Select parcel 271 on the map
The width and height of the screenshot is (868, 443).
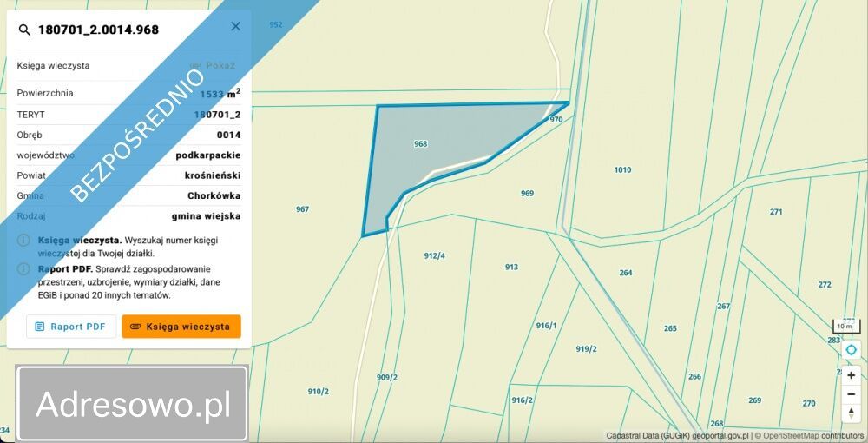pos(776,212)
